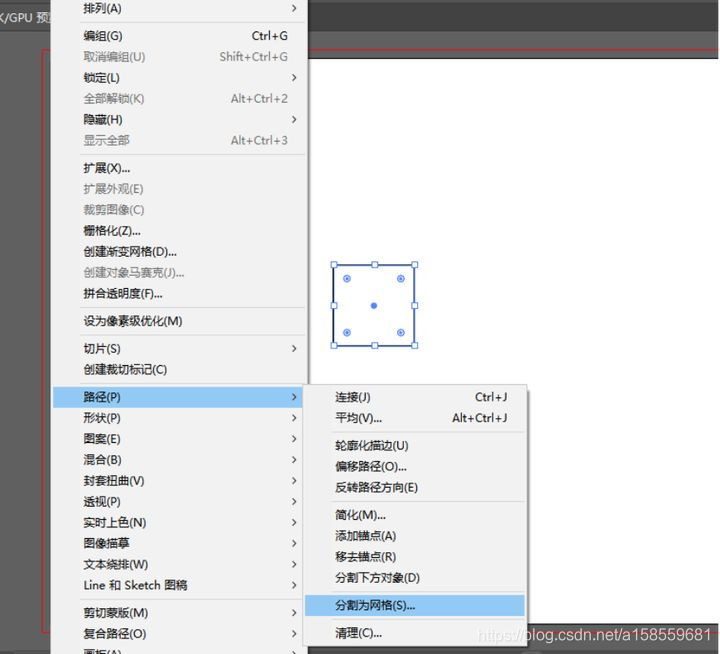Viewport: 720px width, 654px height.
Task: Select 偏移路径(O)...
Action: pyautogui.click(x=415, y=467)
